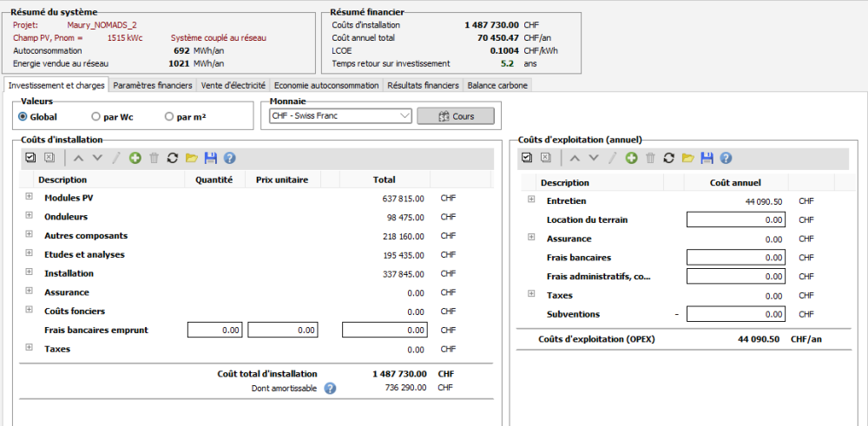Click the Cours exchange rate button
The width and height of the screenshot is (868, 426).
tap(456, 116)
